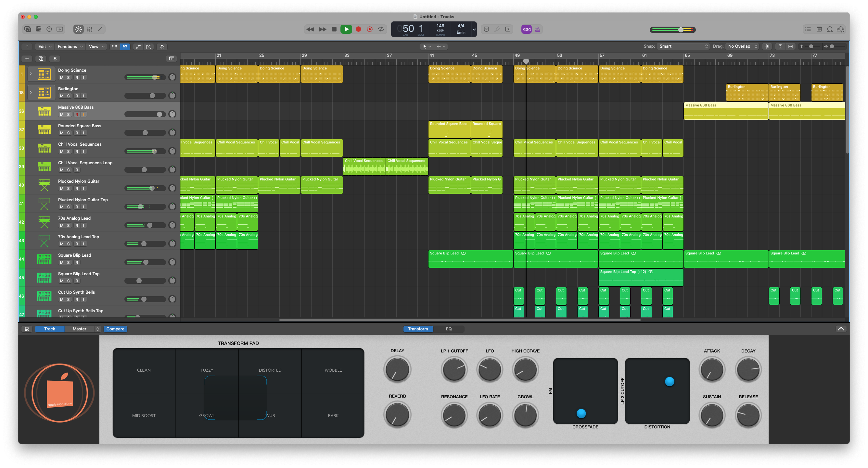Adjust the Chill Vocal Sequences volume fader

click(x=145, y=151)
